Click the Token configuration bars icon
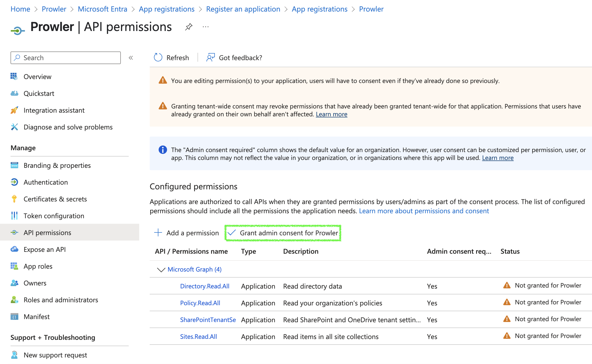Screen dimensions: 592x364 click(14, 216)
